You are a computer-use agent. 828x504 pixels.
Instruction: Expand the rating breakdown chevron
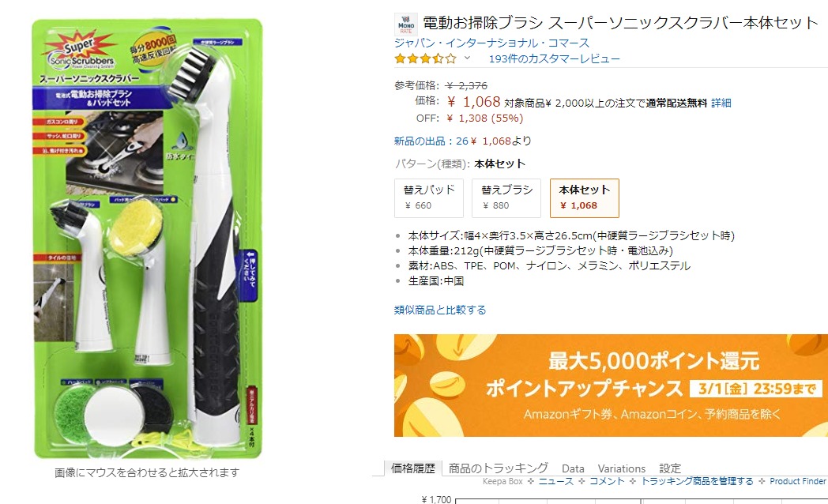click(467, 58)
